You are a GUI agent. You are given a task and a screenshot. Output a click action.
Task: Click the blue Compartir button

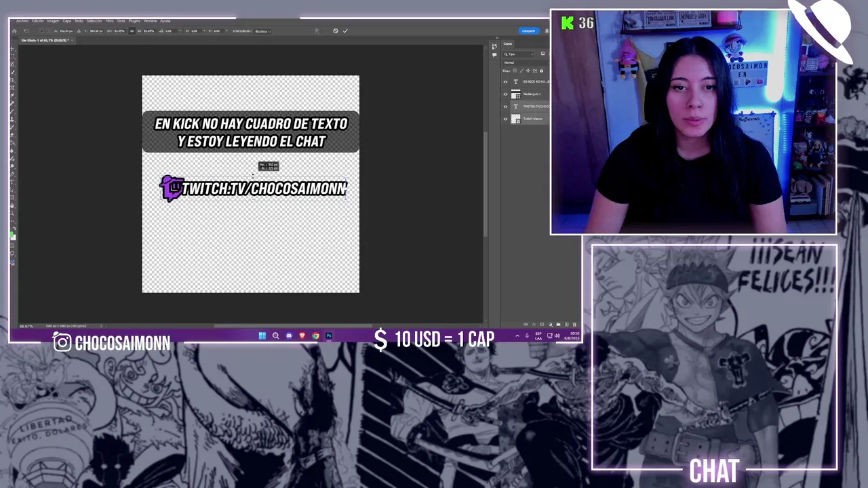[528, 30]
